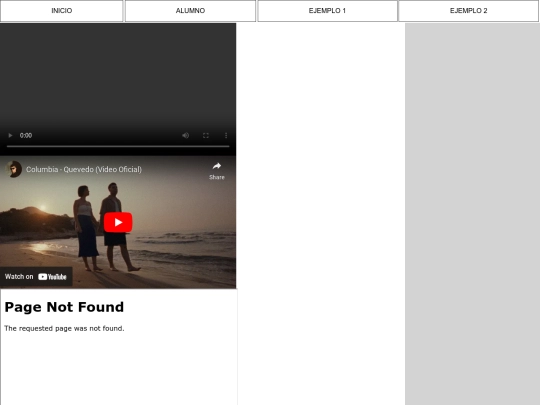Switch to the EJEMPLO 2 tab
The height and width of the screenshot is (405, 540).
click(468, 11)
